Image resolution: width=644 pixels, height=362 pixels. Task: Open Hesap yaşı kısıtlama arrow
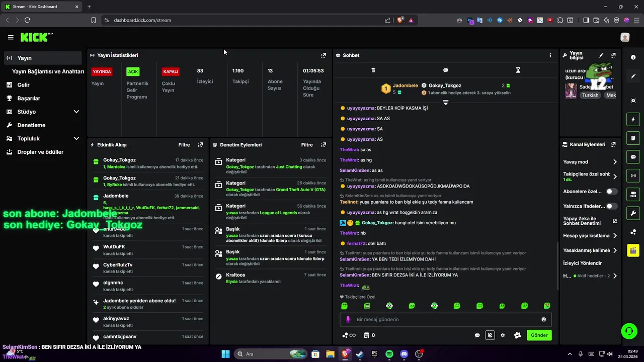(615, 235)
